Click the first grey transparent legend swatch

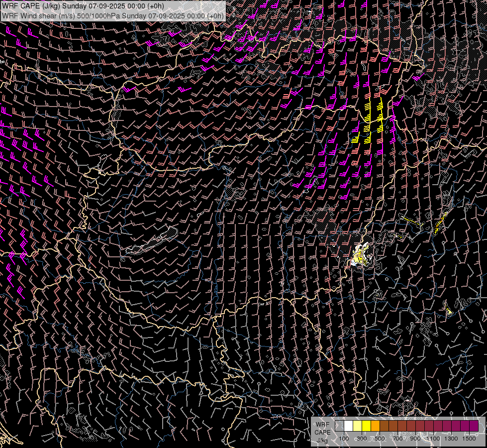(339, 426)
